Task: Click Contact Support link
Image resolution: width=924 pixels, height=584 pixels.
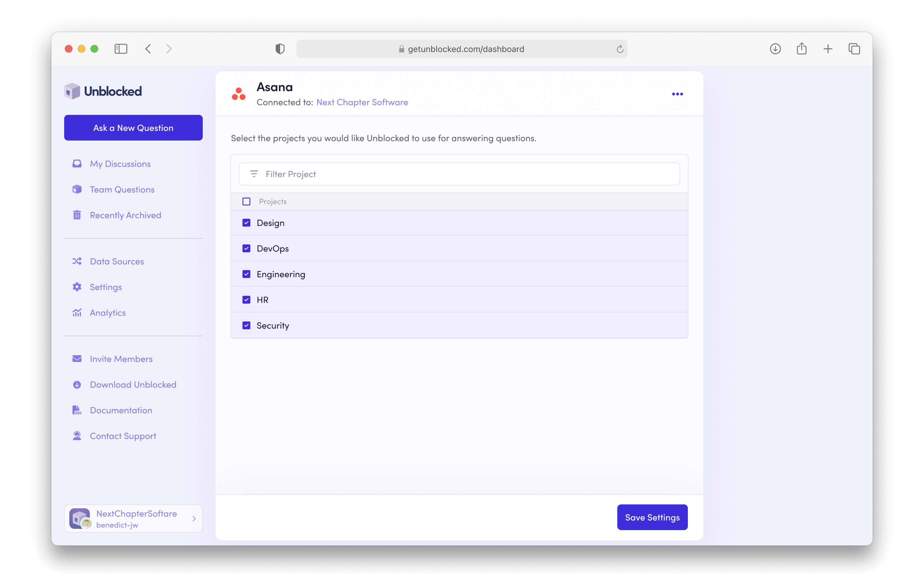Action: (x=123, y=436)
